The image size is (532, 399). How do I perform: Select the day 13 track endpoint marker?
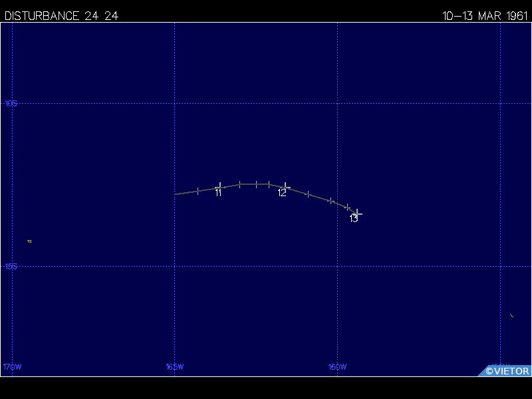[357, 214]
